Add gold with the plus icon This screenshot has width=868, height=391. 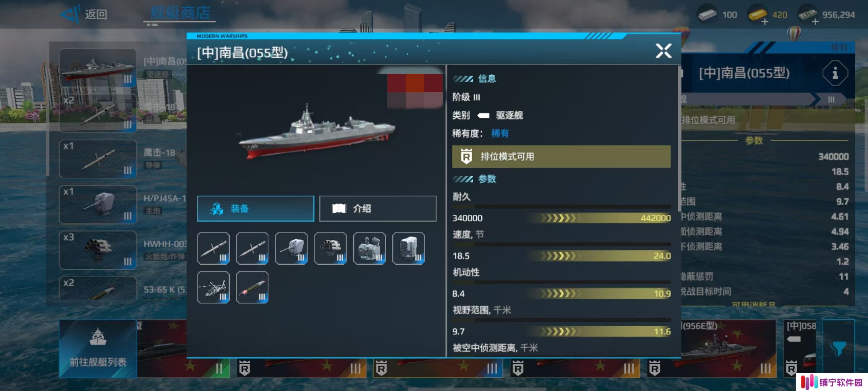[765, 22]
